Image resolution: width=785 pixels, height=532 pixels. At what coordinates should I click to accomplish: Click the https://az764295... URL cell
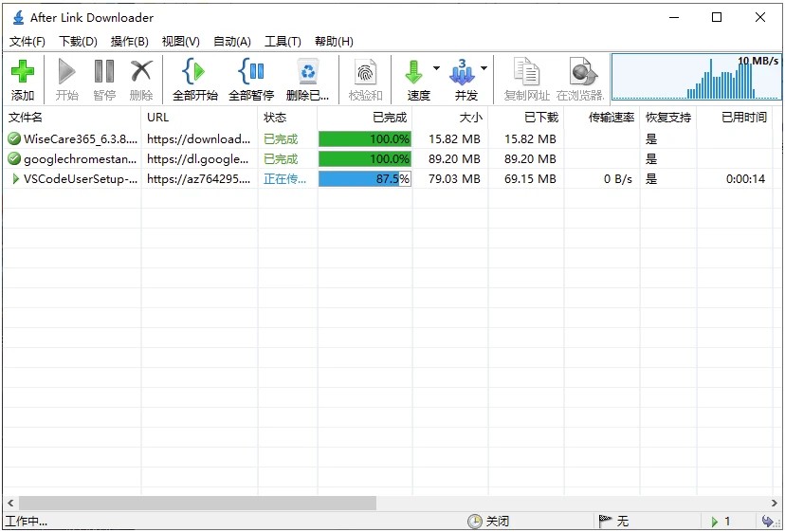[x=199, y=178]
